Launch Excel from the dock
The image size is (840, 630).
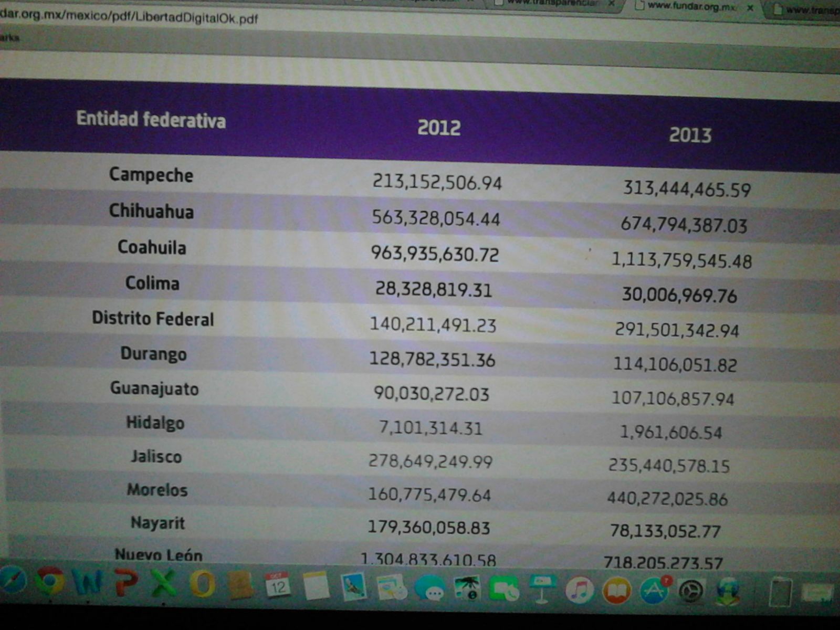(x=164, y=584)
